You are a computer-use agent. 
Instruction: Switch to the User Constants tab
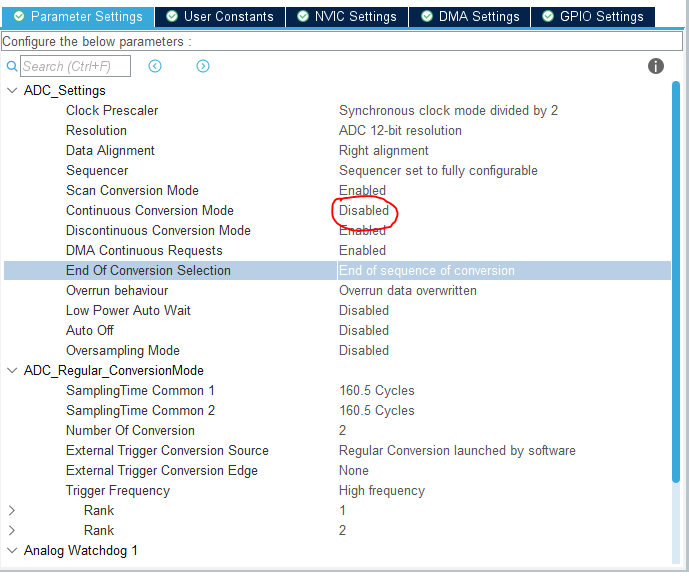coord(220,17)
